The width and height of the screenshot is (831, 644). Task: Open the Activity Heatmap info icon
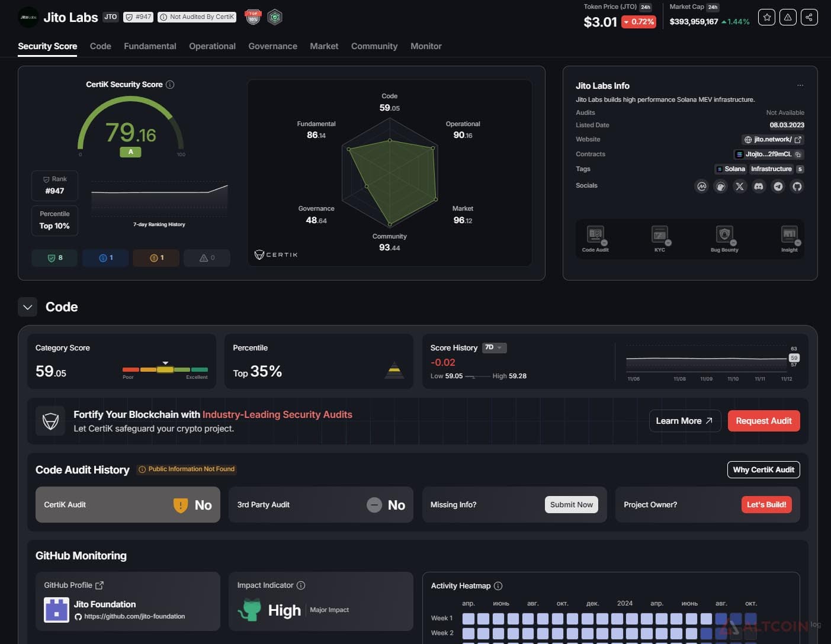tap(498, 586)
